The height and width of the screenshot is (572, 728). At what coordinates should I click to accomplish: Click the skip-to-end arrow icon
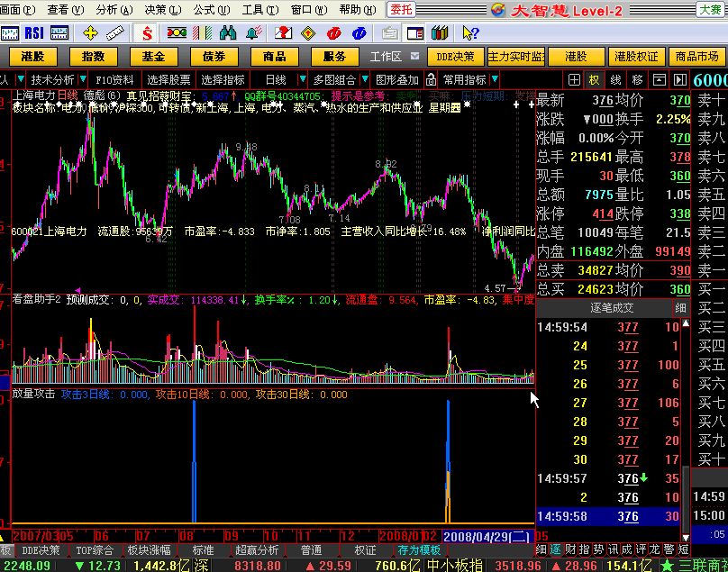coord(679,80)
